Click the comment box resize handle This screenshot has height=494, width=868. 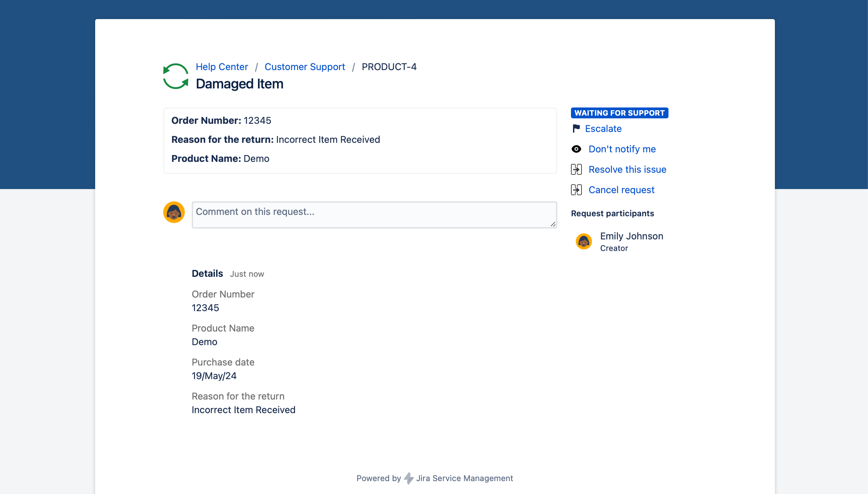(x=553, y=224)
